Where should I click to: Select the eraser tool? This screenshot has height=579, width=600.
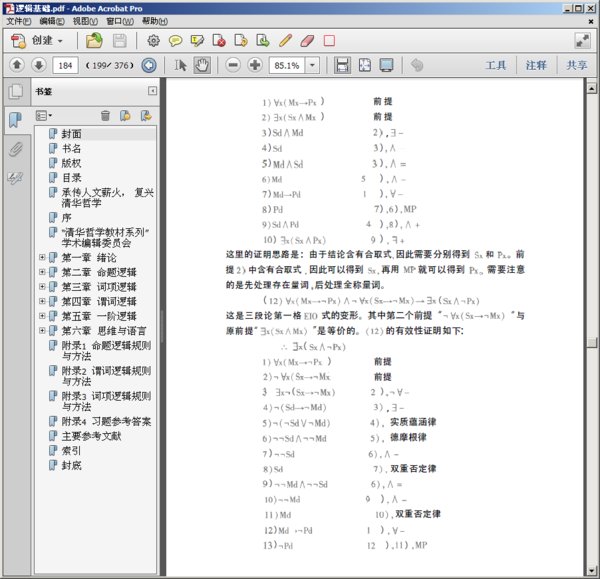point(307,40)
